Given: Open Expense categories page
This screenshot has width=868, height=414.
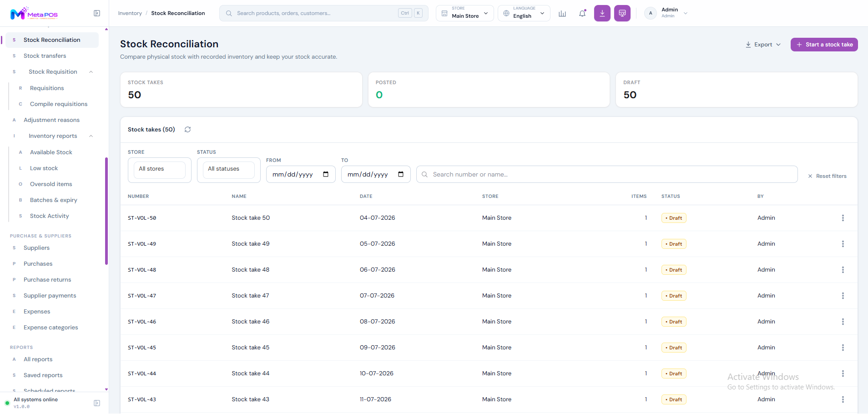Looking at the screenshot, I should pos(50,328).
